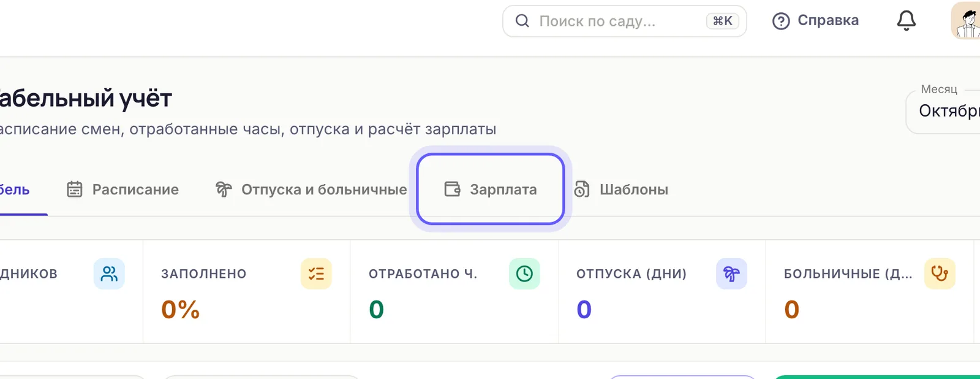980x379 pixels.
Task: Open the Справка help link
Action: click(815, 21)
